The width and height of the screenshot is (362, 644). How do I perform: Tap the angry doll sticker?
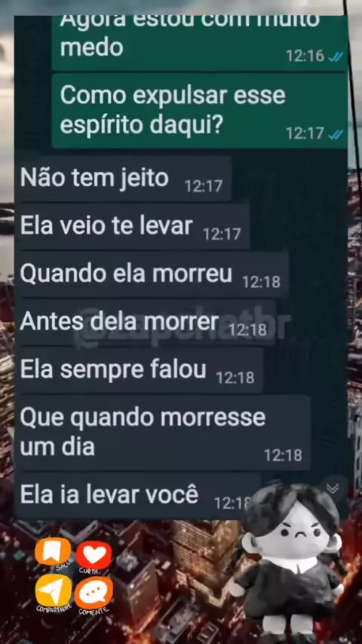(x=290, y=563)
